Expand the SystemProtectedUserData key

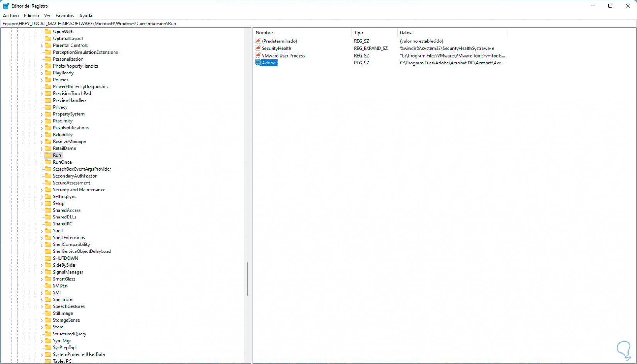[x=42, y=354]
